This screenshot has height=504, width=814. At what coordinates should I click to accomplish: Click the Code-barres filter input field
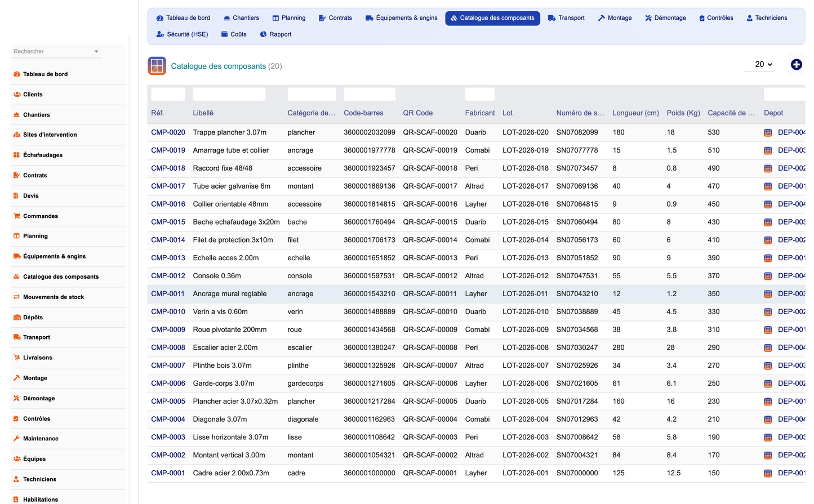[x=370, y=94]
